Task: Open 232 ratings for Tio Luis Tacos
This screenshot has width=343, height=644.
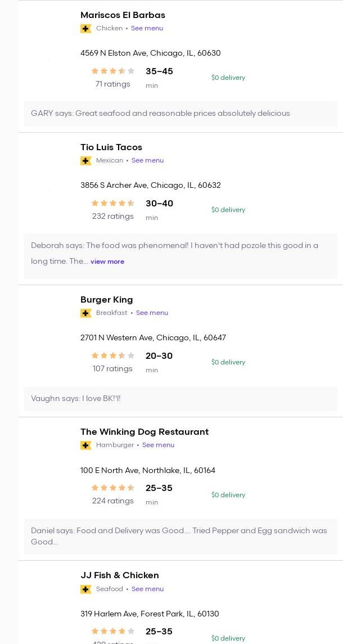Action: tap(113, 216)
